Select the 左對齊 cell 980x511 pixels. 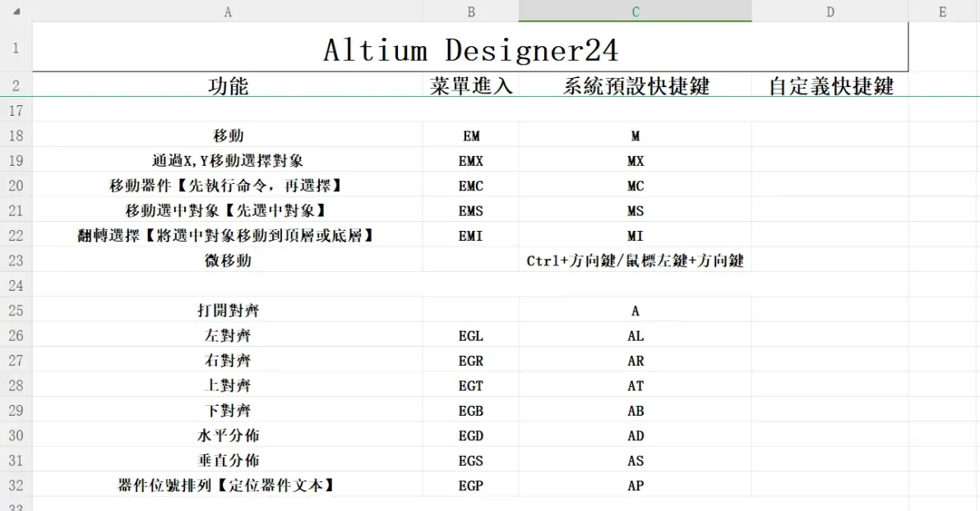pos(228,335)
